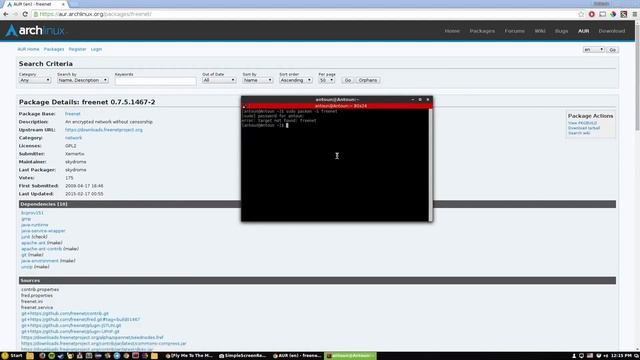The height and width of the screenshot is (360, 640).
Task: Open the Chrome hamburger menu
Action: [x=634, y=14]
